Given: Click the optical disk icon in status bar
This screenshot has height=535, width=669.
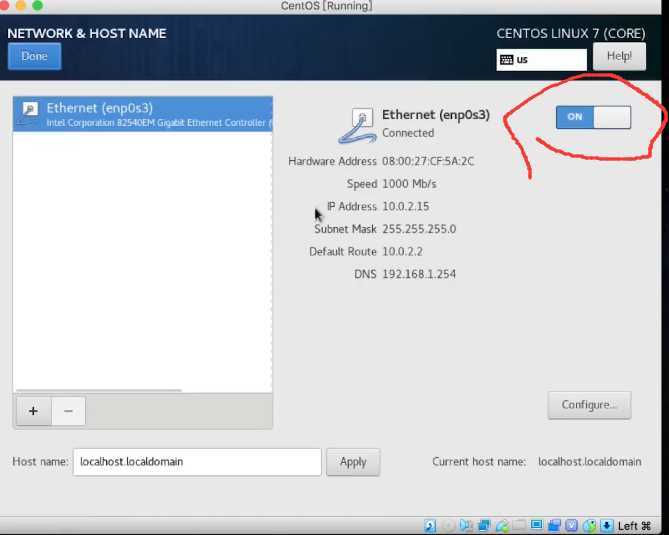Looking at the screenshot, I should point(448,526).
